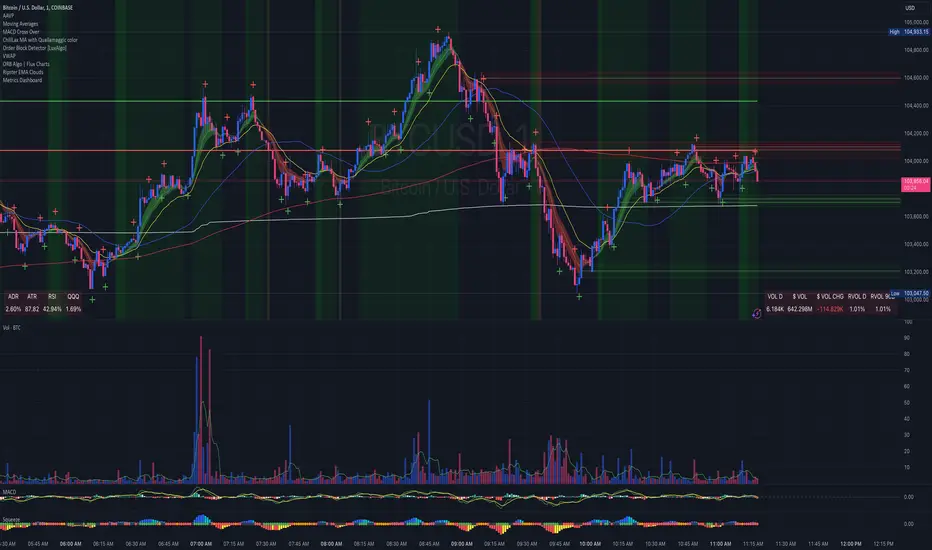932x550 pixels.
Task: Select the Moving Averages indicator label
Action: point(20,24)
